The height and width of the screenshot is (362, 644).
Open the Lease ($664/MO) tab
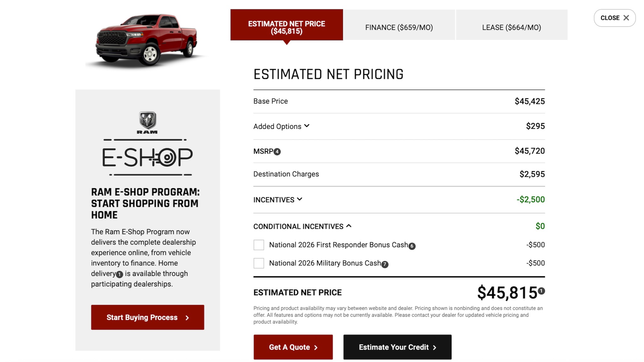click(511, 27)
